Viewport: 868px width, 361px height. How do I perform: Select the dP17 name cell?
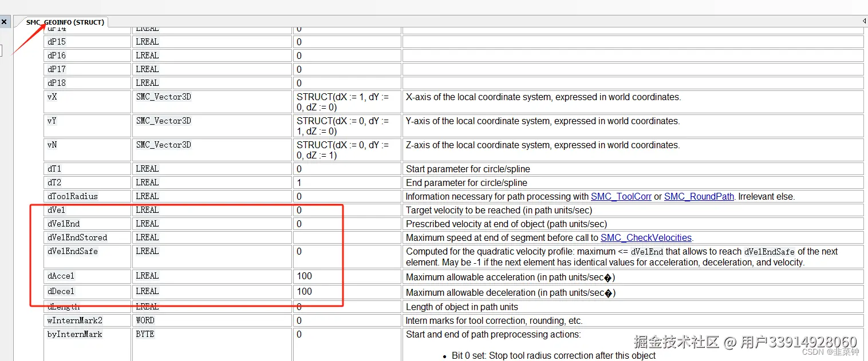coord(88,69)
